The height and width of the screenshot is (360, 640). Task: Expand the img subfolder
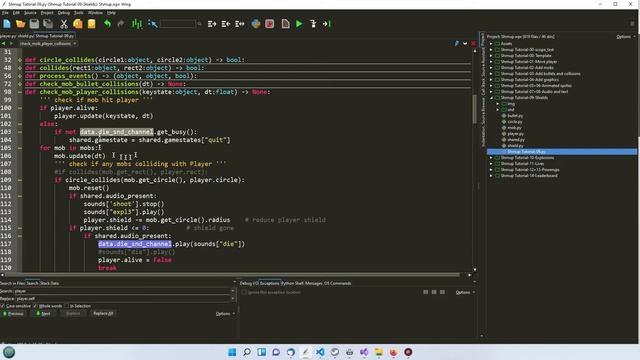[x=498, y=104]
